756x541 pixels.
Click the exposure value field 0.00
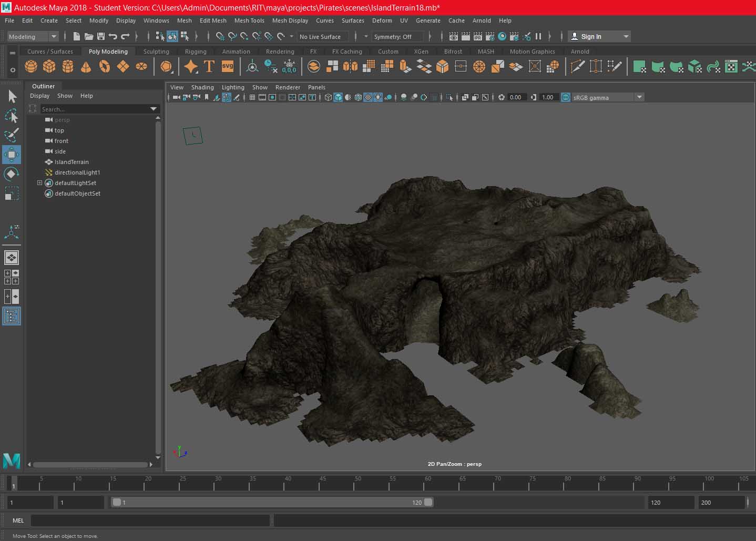516,97
